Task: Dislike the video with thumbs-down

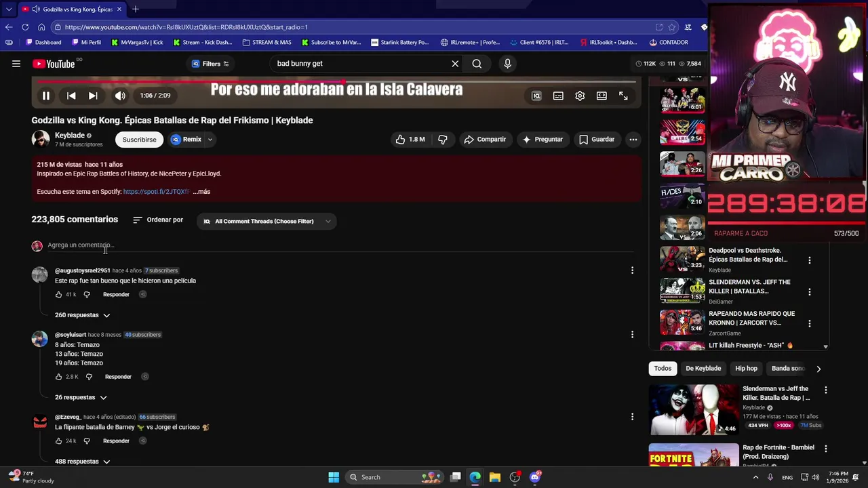Action: tap(443, 140)
